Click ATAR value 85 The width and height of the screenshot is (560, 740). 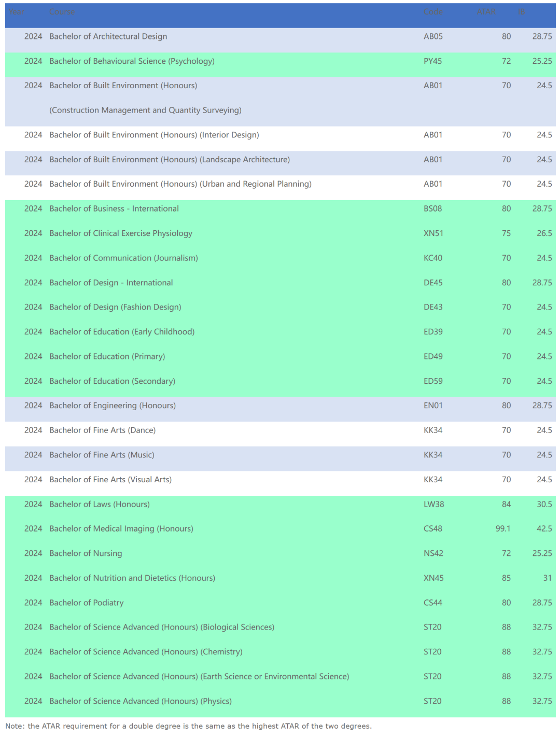pos(506,578)
